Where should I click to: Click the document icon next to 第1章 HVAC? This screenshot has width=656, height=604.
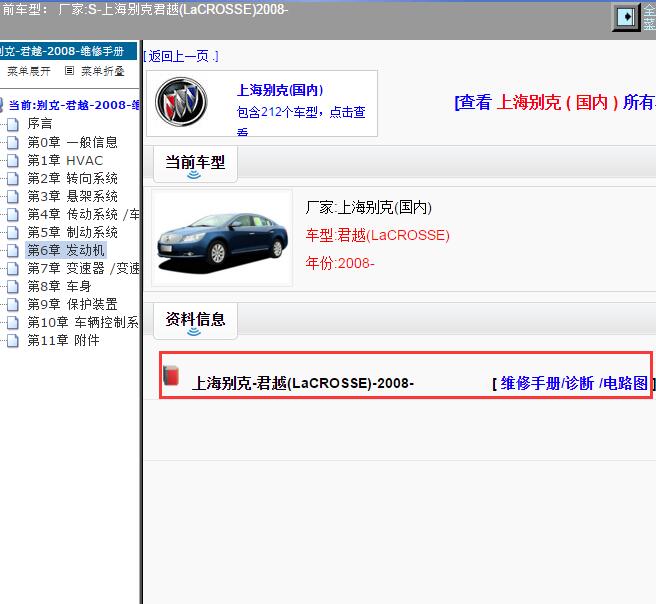point(13,160)
